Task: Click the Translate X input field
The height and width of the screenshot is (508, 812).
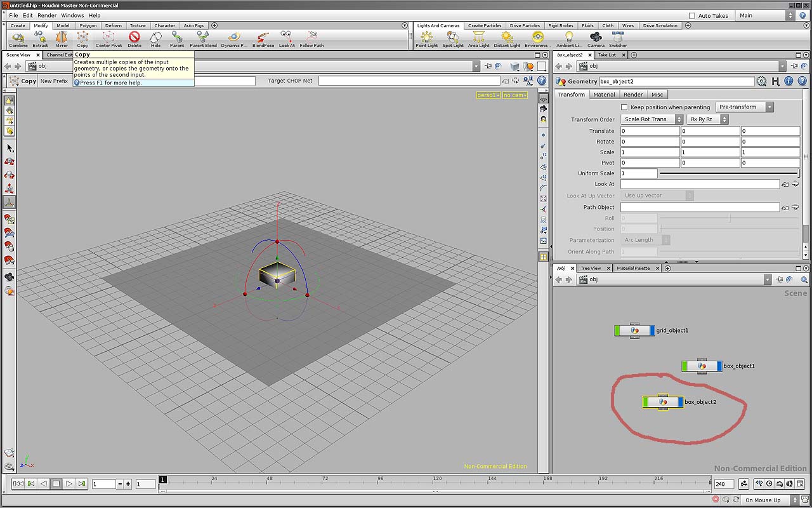Action: click(x=650, y=131)
